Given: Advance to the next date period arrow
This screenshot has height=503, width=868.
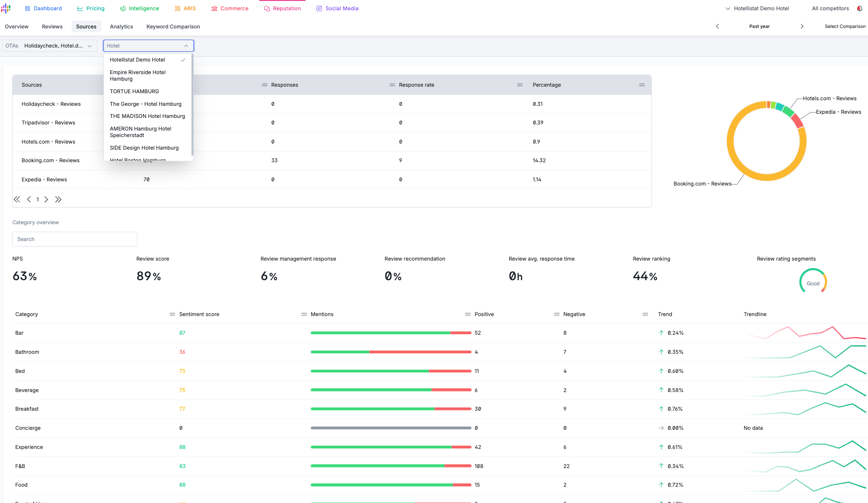Looking at the screenshot, I should 802,27.
